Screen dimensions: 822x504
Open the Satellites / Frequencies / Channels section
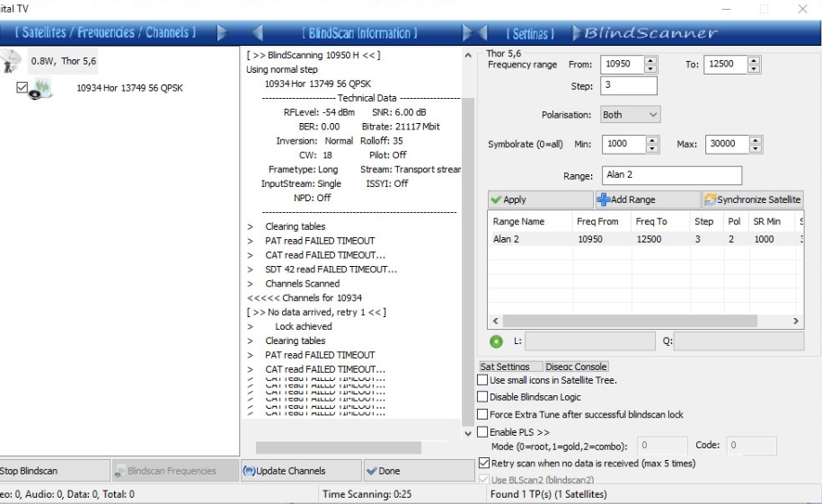(x=105, y=32)
